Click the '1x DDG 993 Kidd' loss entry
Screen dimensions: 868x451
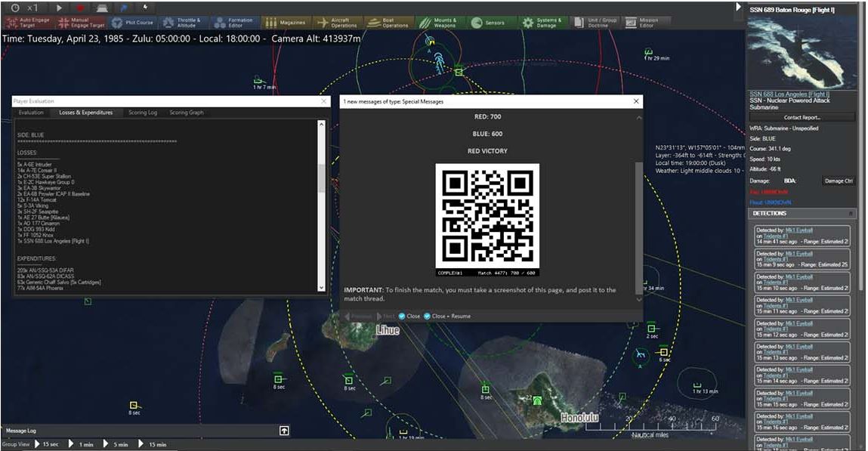tap(36, 229)
